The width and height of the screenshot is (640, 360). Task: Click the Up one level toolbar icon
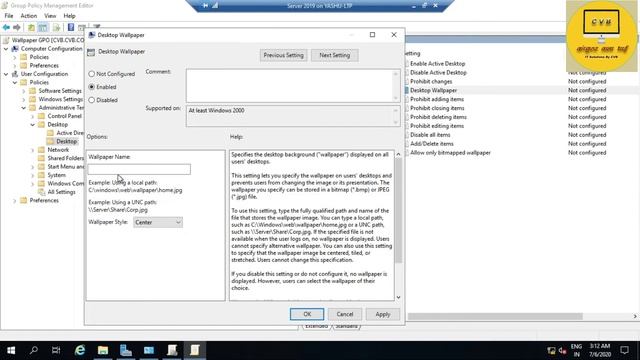point(31,27)
